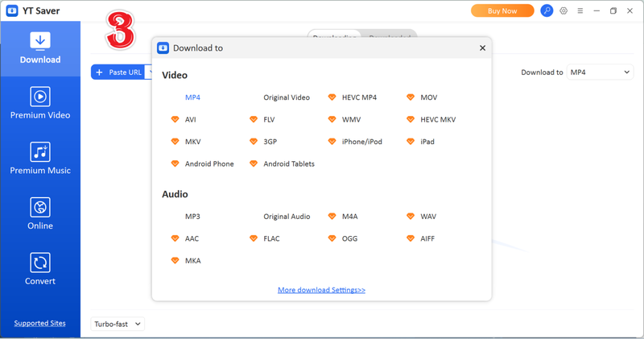The width and height of the screenshot is (644, 339).
Task: Expand the Download to MP4 dropdown
Action: 600,72
